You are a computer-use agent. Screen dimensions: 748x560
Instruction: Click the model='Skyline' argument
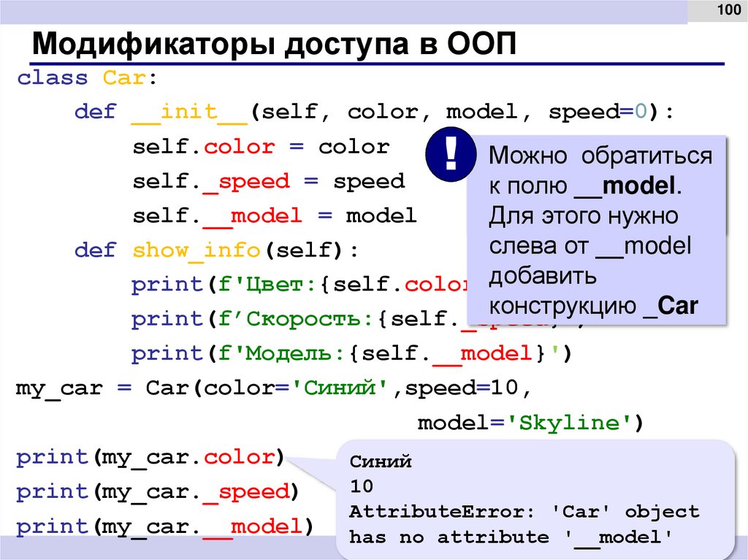point(525,423)
